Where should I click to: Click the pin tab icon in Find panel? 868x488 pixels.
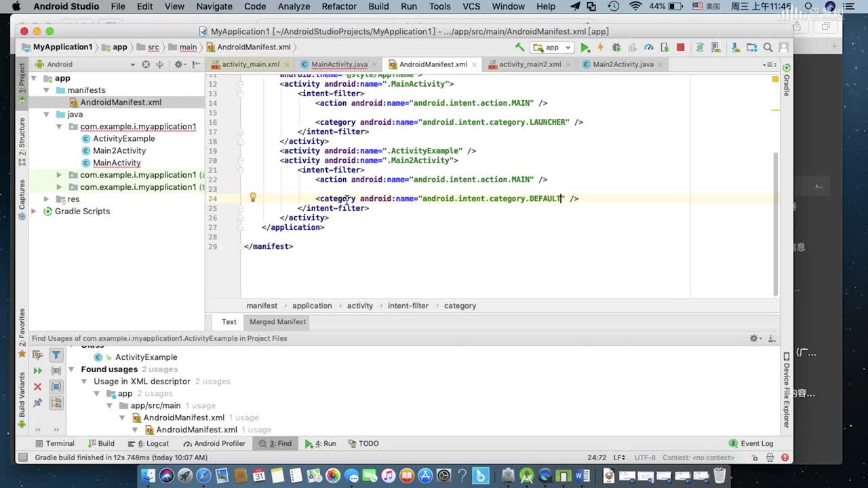point(38,403)
